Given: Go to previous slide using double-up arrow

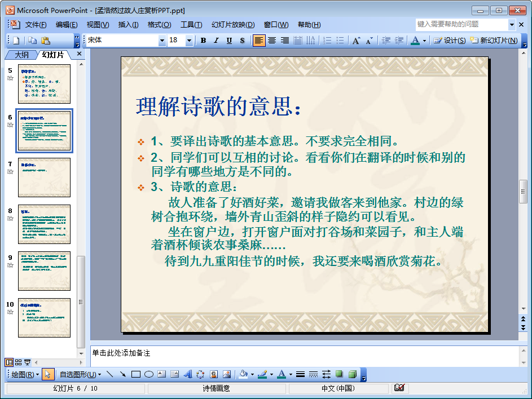Looking at the screenshot, I should tap(523, 318).
